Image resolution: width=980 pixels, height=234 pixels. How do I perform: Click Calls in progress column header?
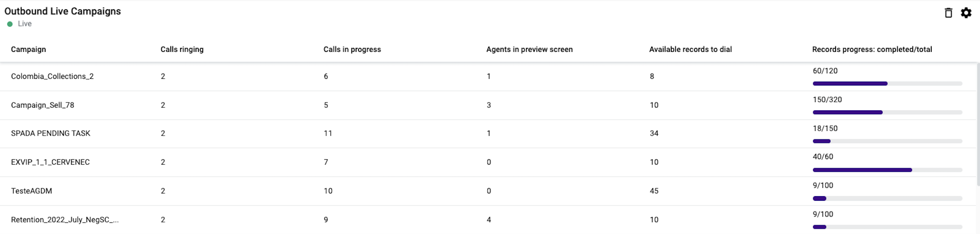coord(352,49)
